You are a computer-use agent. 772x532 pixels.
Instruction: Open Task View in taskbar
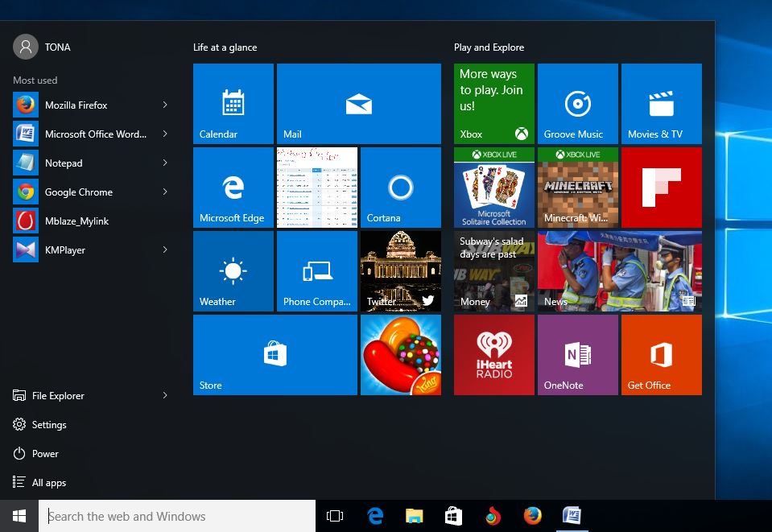335,517
